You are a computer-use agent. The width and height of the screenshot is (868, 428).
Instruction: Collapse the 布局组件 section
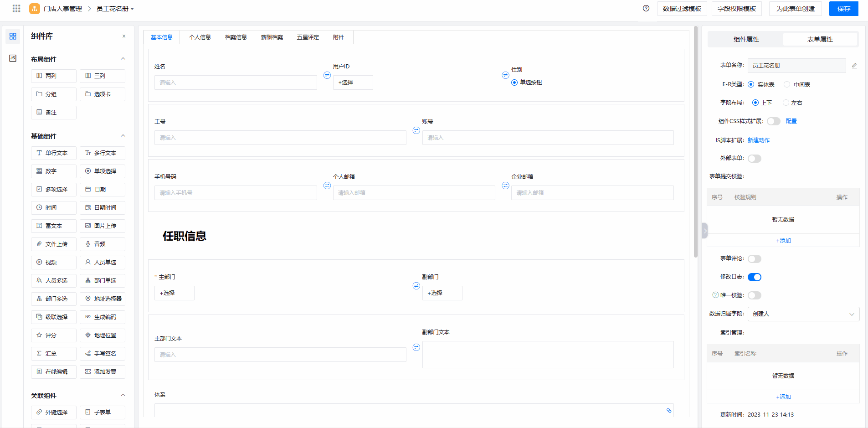[123, 59]
